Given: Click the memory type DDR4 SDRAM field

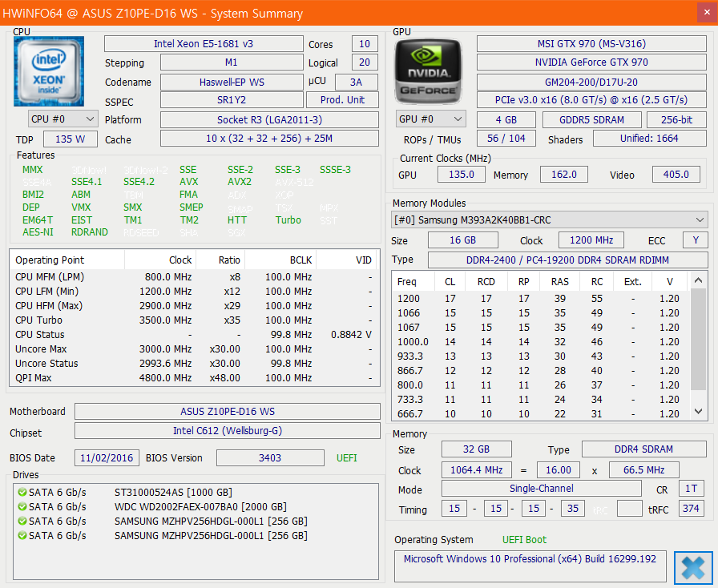Looking at the screenshot, I should [x=643, y=449].
